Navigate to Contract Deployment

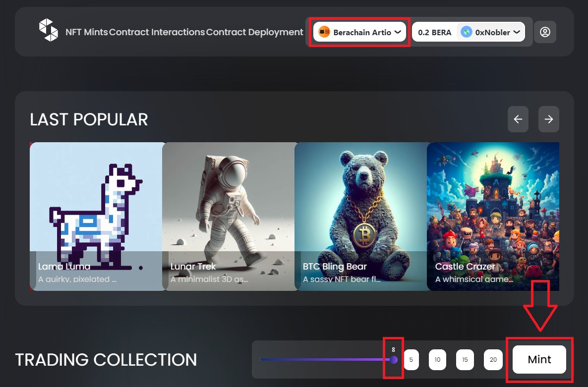tap(254, 32)
